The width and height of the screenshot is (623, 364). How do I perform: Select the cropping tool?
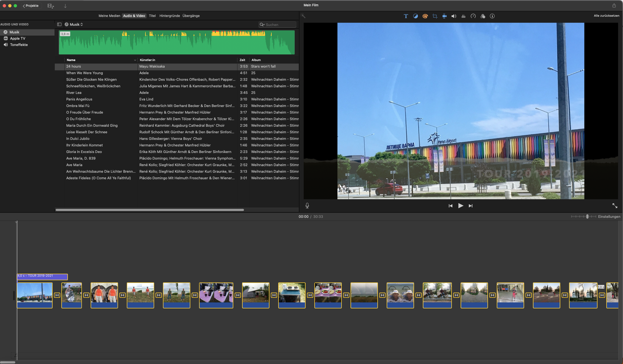pyautogui.click(x=435, y=16)
